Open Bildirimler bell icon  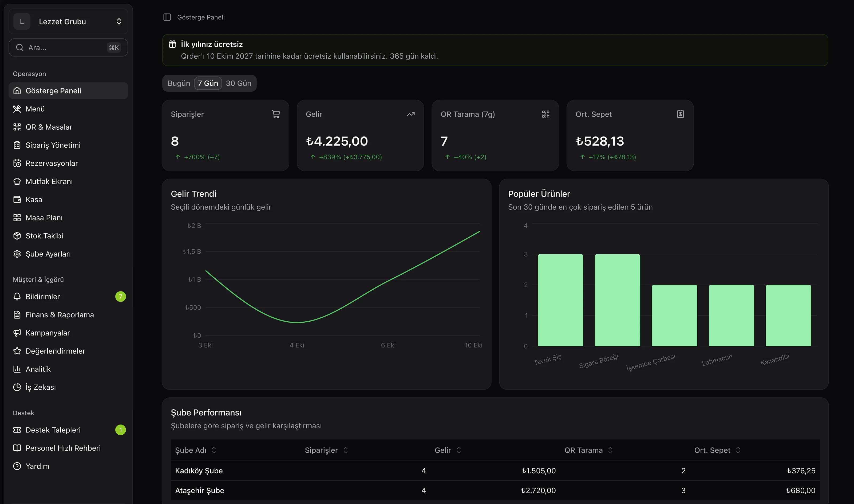[x=17, y=297]
